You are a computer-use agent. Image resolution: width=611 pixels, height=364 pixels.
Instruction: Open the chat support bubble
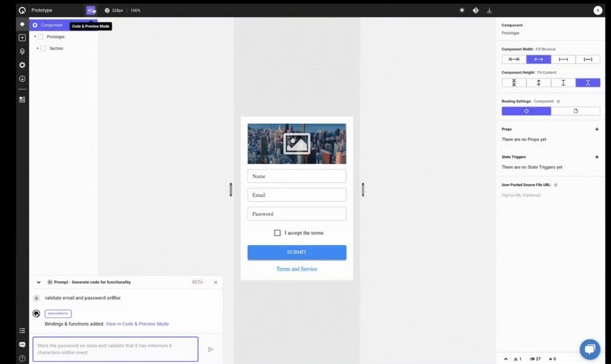[x=590, y=349]
